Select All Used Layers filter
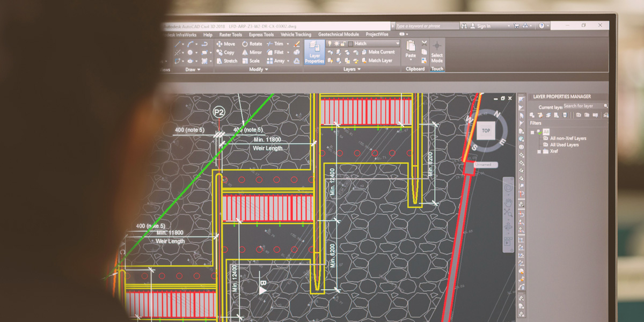The width and height of the screenshot is (644, 322). 565,145
